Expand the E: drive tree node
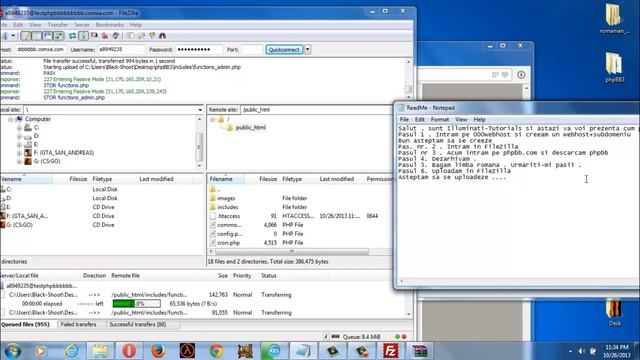Screen dimensions: 640x360 coord(19,144)
